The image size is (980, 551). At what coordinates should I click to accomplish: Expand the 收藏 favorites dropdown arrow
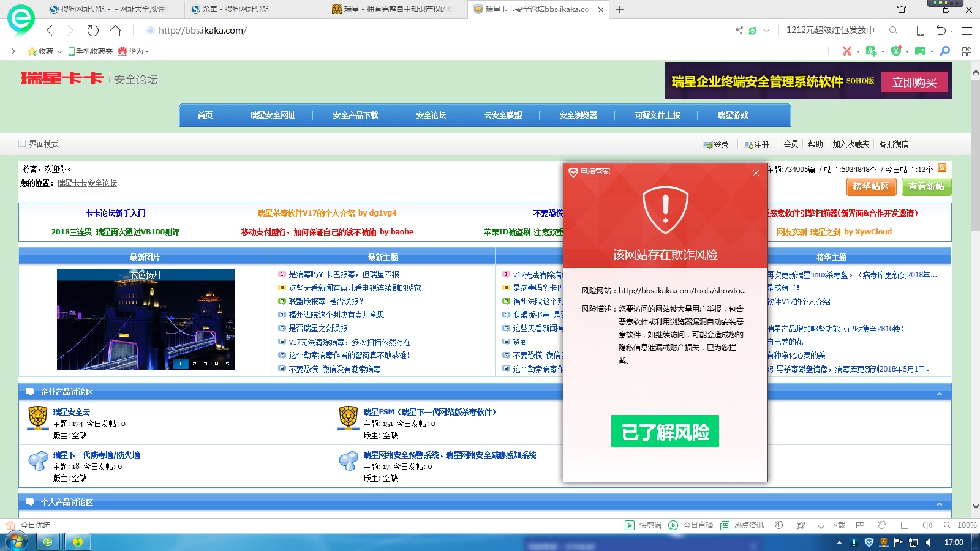click(x=59, y=51)
